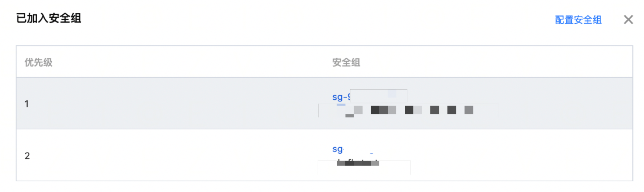Close the 已加入安全组 dialog

pos(628,20)
